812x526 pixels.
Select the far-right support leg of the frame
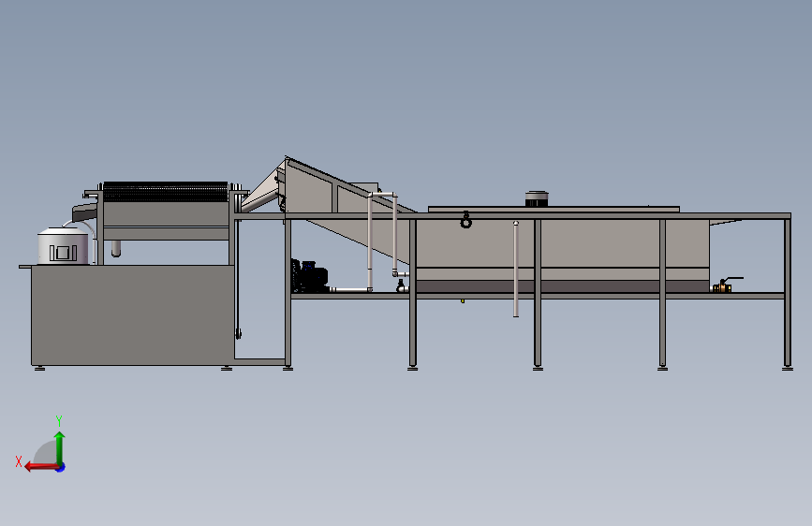[x=787, y=294]
